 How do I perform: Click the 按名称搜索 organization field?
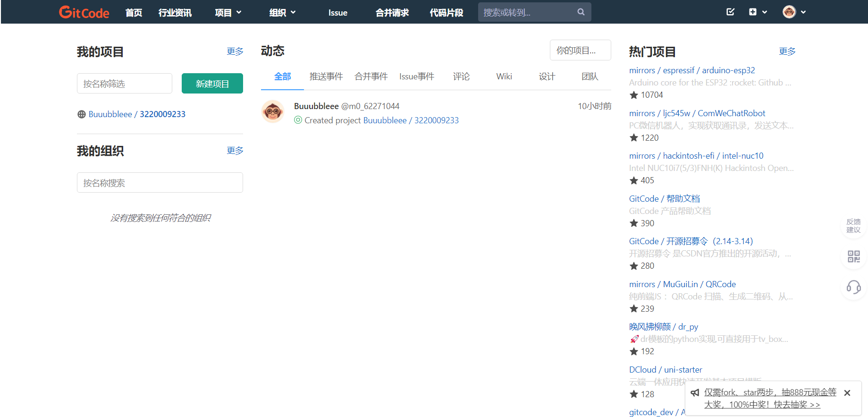[x=160, y=183]
